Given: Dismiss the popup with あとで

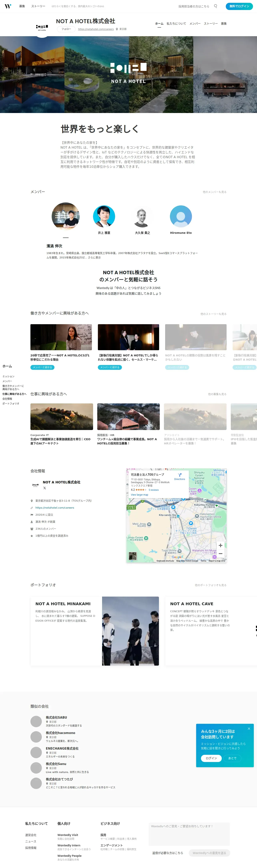Looking at the screenshot, I should 232,758.
